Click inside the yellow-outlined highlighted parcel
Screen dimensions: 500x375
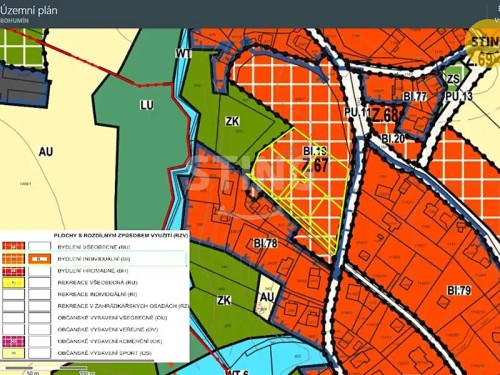(300, 190)
